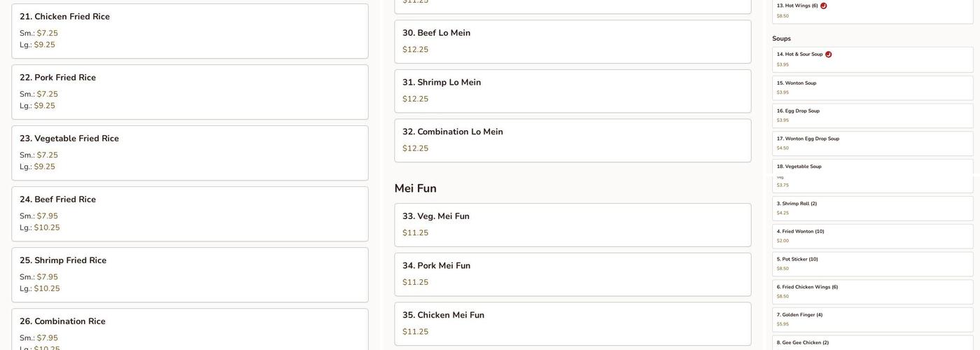The image size is (980, 350).
Task: Open Pork Mei Fun card
Action: click(573, 274)
